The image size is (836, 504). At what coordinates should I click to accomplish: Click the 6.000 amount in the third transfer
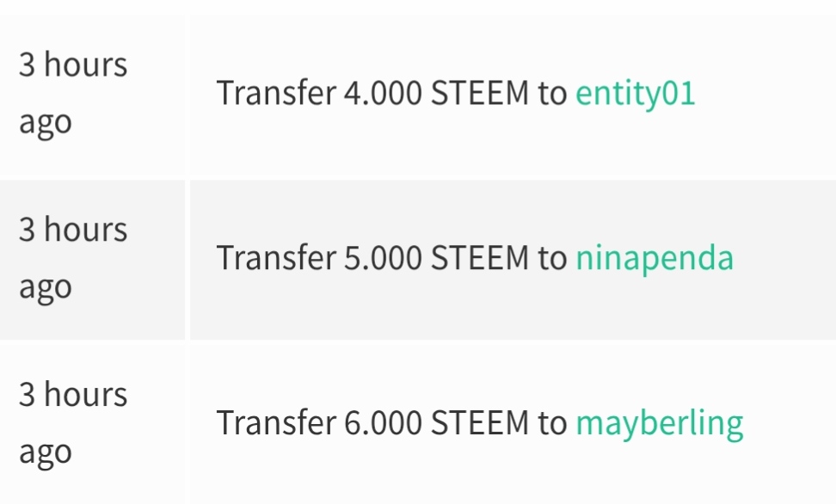[383, 422]
